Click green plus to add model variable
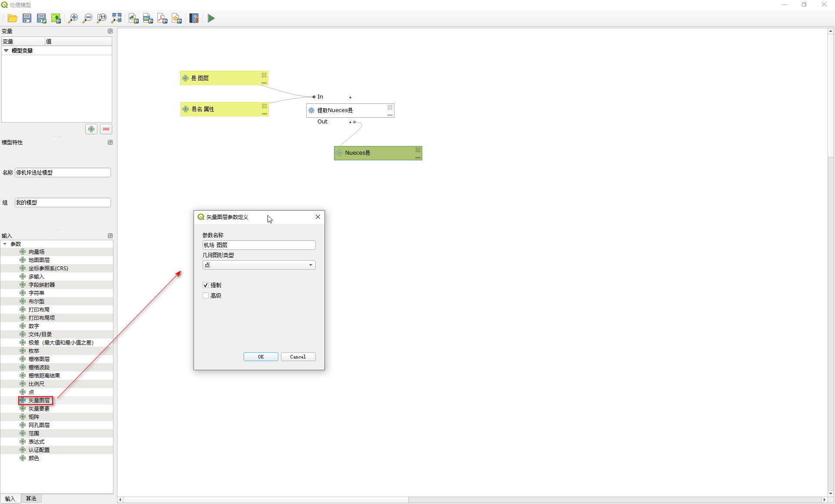 click(91, 129)
